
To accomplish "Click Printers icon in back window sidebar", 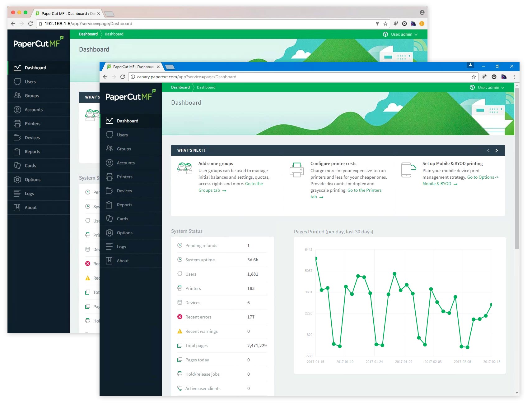I will click(17, 124).
